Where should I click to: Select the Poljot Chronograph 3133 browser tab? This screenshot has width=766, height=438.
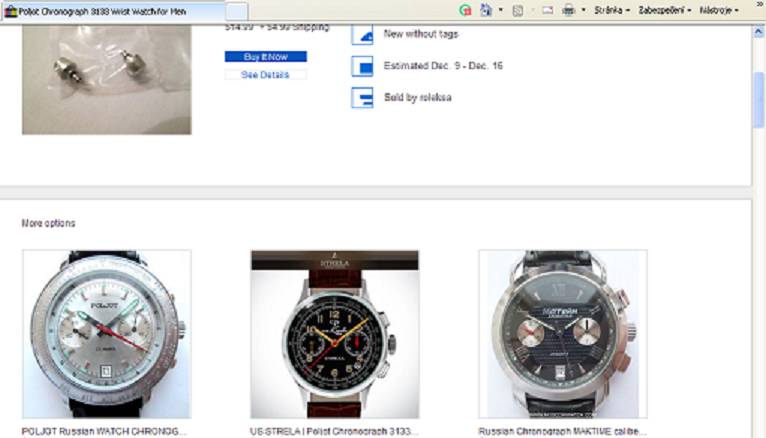(x=110, y=10)
